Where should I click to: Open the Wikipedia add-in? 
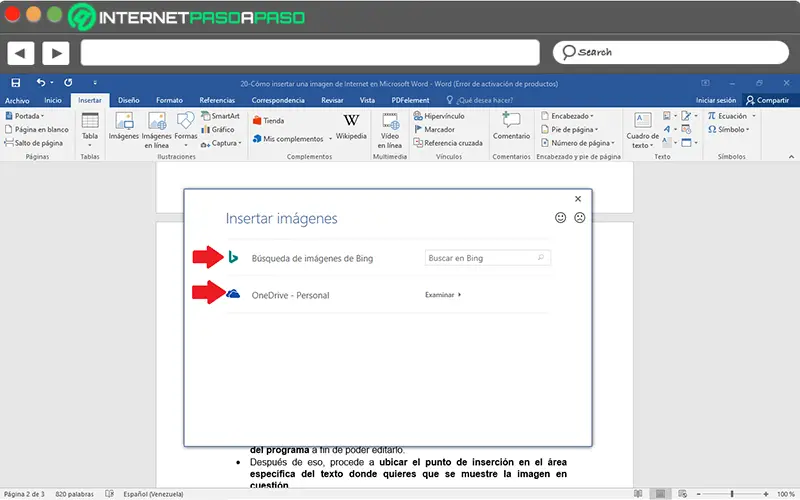[x=351, y=127]
